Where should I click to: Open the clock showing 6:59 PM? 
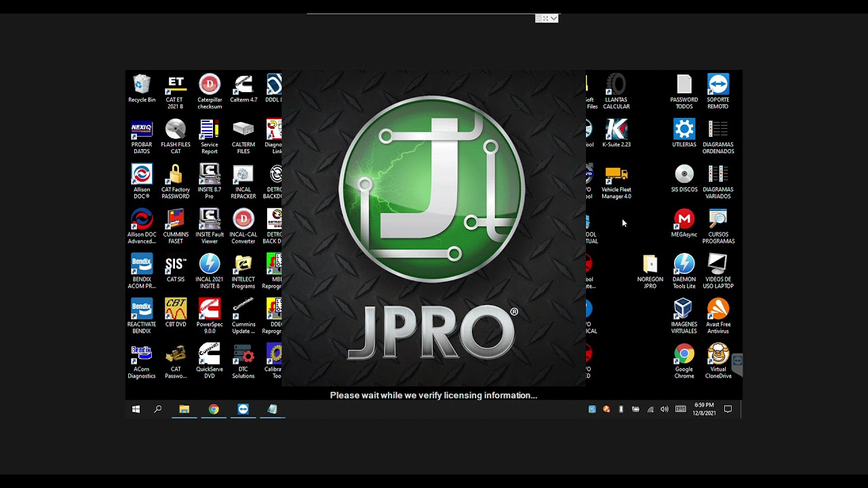[x=704, y=409]
